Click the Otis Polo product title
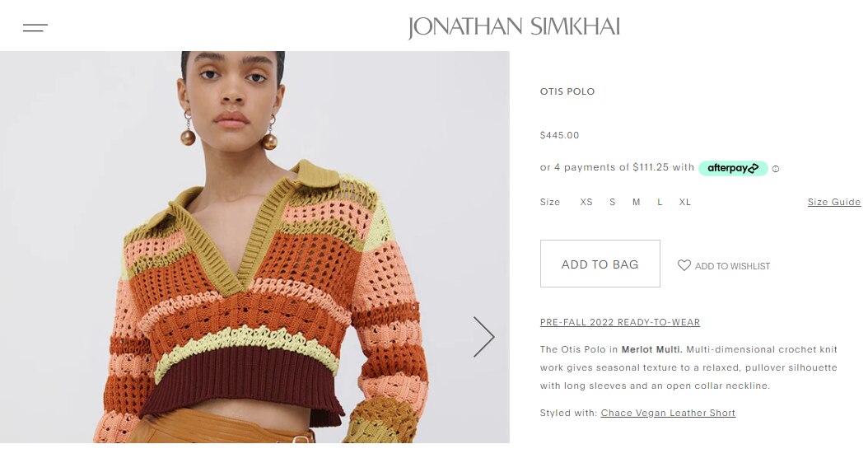The height and width of the screenshot is (458, 868). (567, 92)
